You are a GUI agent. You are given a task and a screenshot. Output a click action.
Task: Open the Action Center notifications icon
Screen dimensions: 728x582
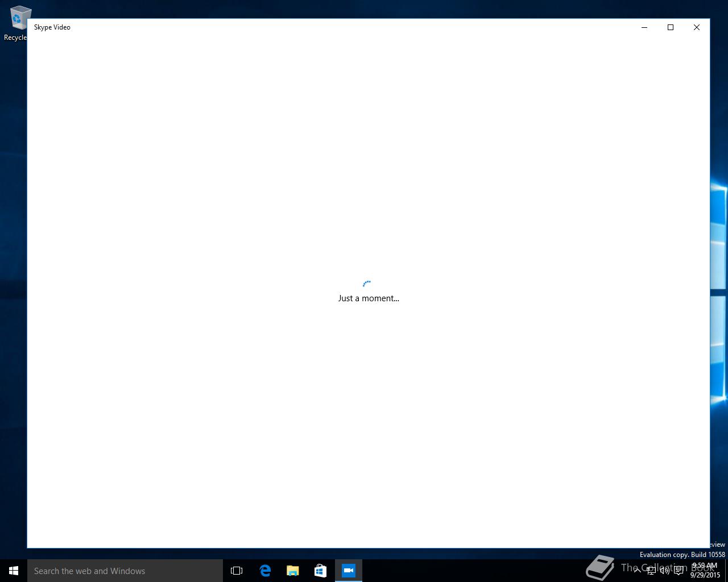point(679,571)
